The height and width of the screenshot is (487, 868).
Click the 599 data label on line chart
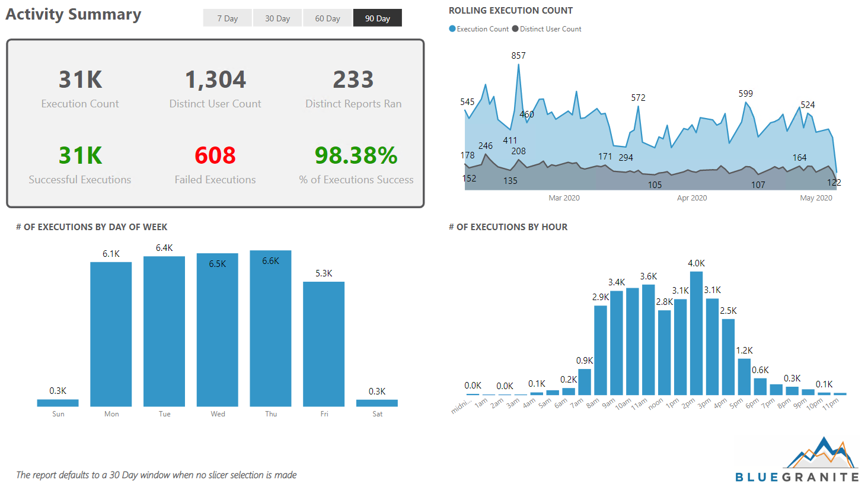pyautogui.click(x=746, y=94)
